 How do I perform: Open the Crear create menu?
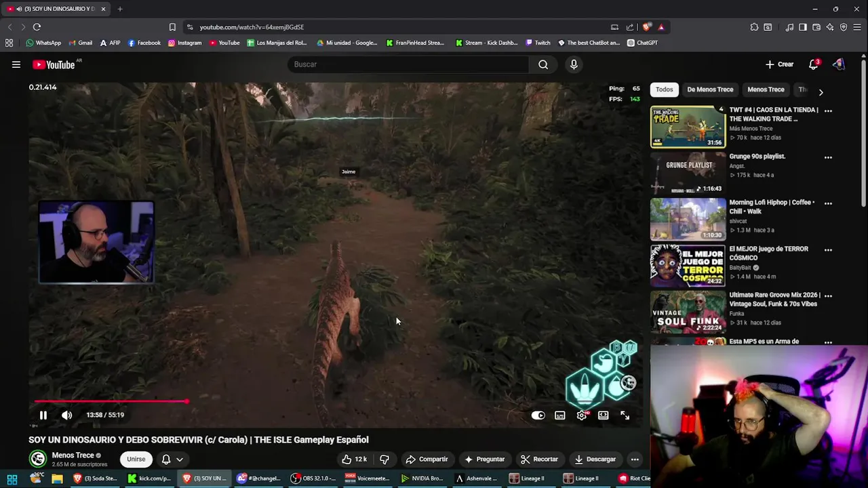pyautogui.click(x=779, y=64)
